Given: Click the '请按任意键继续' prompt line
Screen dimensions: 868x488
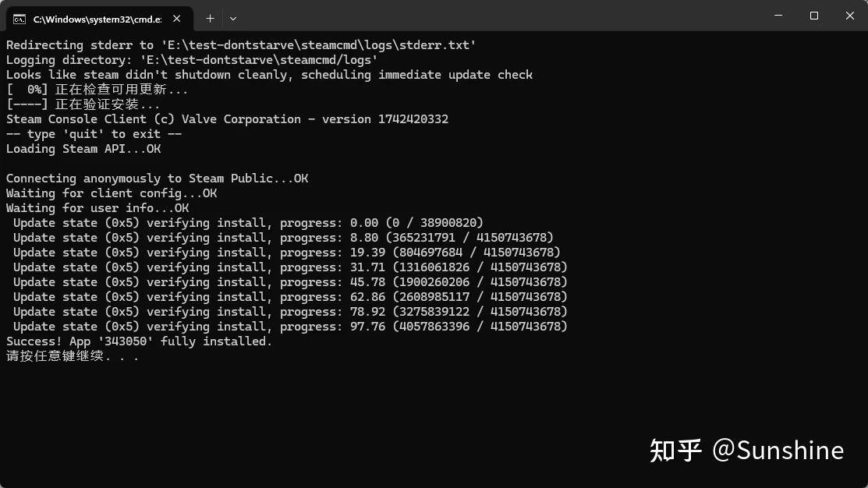Looking at the screenshot, I should pos(73,355).
